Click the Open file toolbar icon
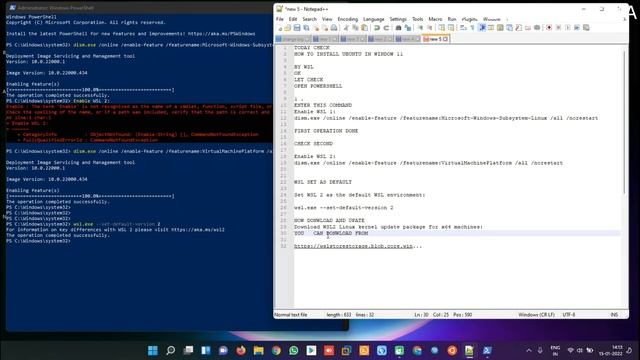The image size is (640, 360). click(288, 28)
